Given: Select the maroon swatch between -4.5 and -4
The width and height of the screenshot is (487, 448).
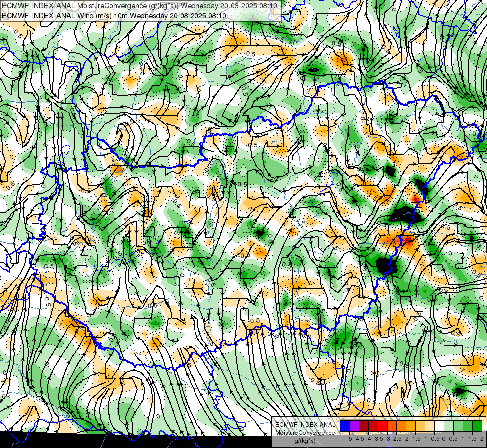Looking at the screenshot, I should (364, 426).
